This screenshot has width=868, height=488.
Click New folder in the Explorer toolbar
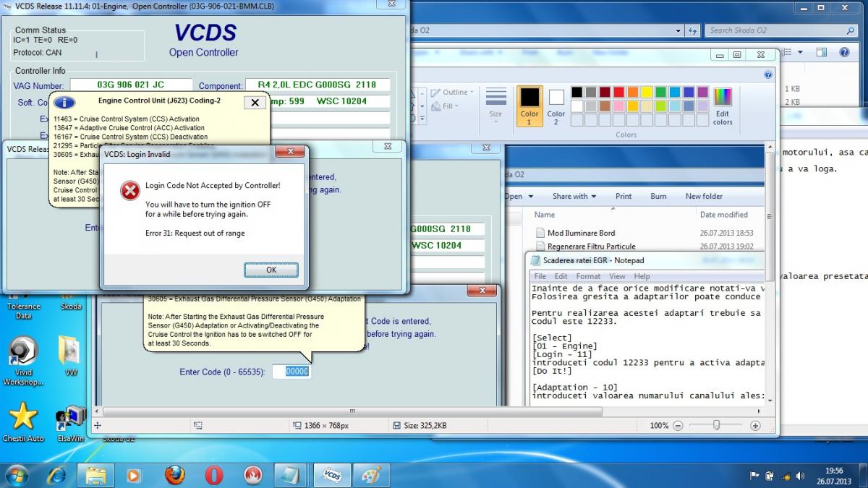coord(704,196)
